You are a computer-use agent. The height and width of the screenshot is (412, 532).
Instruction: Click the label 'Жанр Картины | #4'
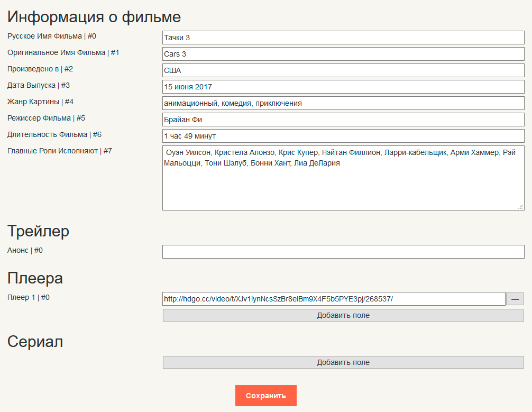click(40, 102)
